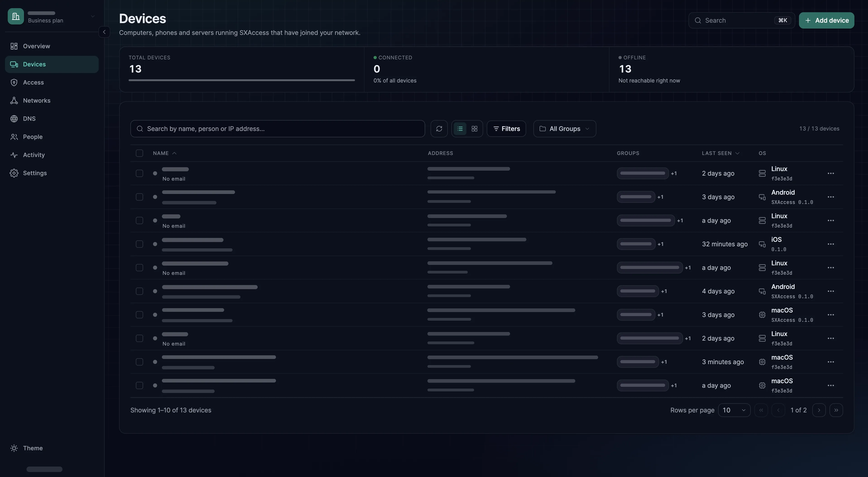Check the box of the macOS SXAccess 0.1.0 row
The width and height of the screenshot is (868, 477).
[139, 315]
